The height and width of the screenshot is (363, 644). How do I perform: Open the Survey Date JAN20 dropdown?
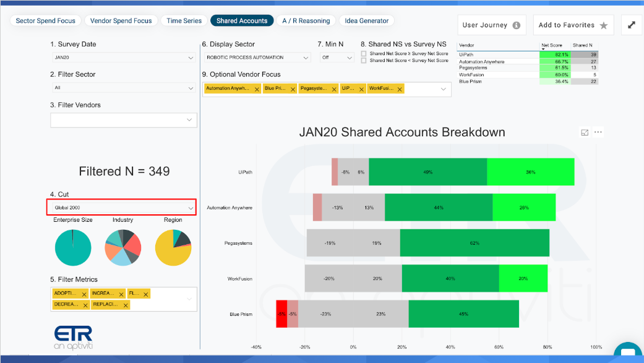123,58
